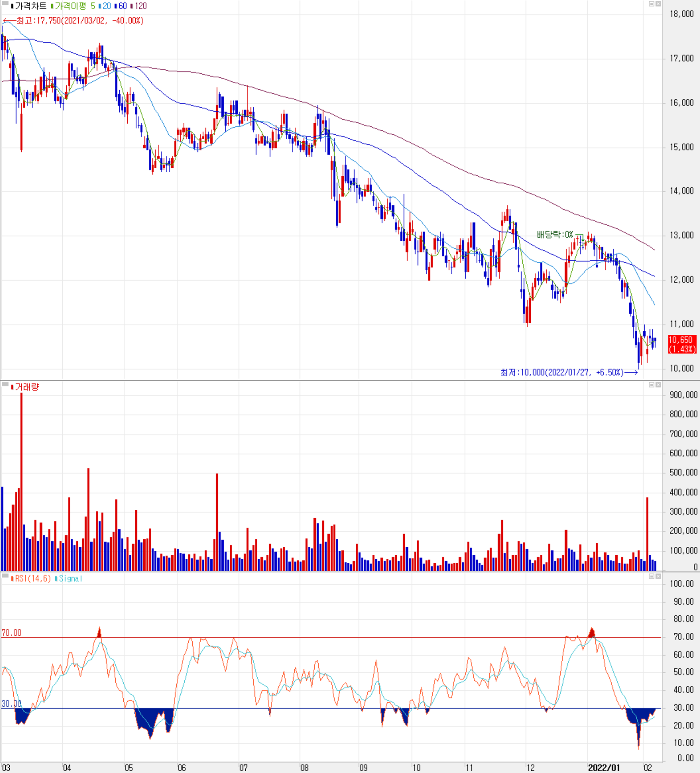Click the 30.00 oversold level label

11,704
